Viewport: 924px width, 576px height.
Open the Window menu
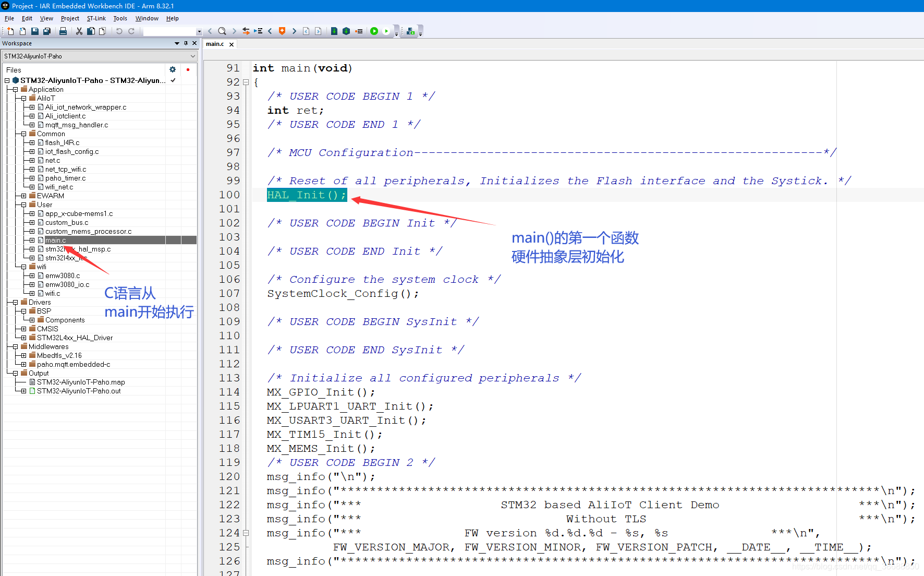(x=147, y=18)
